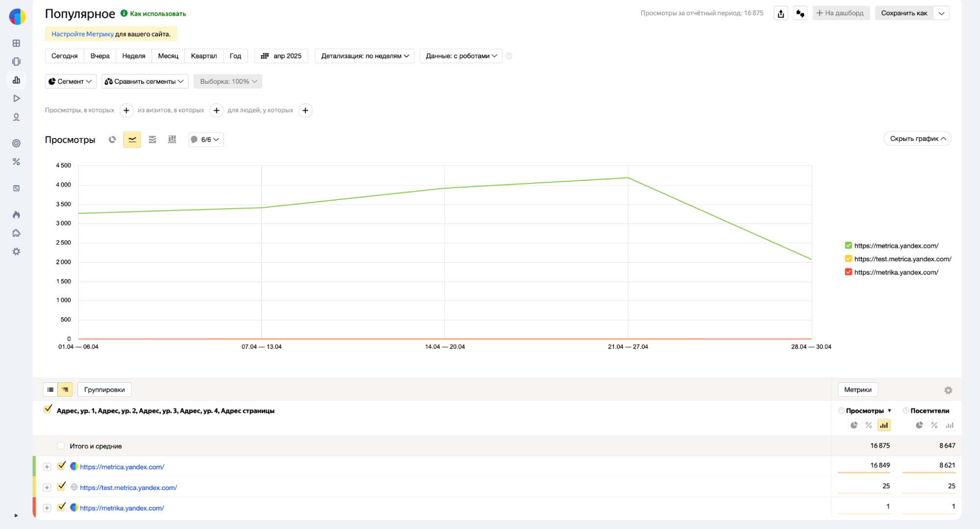The height and width of the screenshot is (529, 980).
Task: Open table settings gear icon
Action: click(x=948, y=390)
